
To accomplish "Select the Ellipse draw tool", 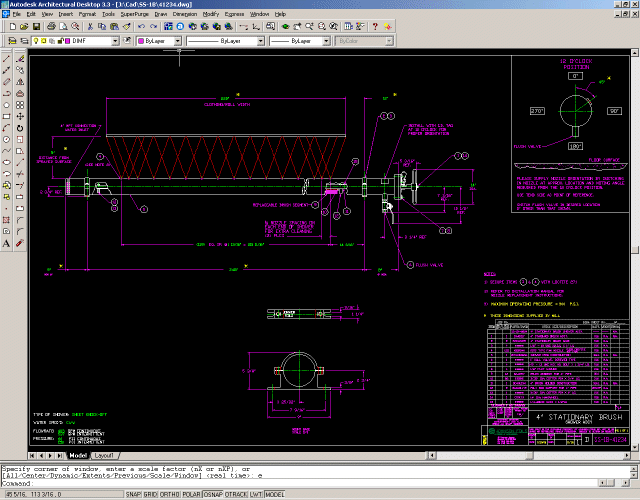I will pos(7,162).
